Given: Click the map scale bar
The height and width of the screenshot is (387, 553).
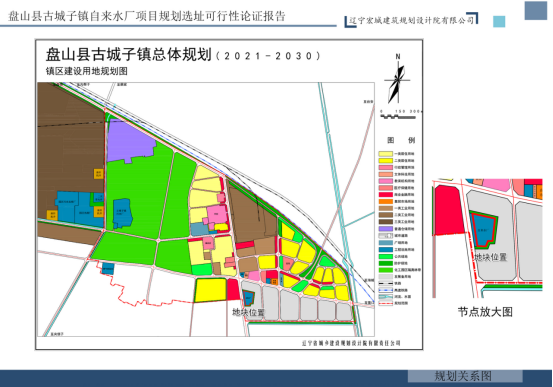Looking at the screenshot, I should point(399,116).
